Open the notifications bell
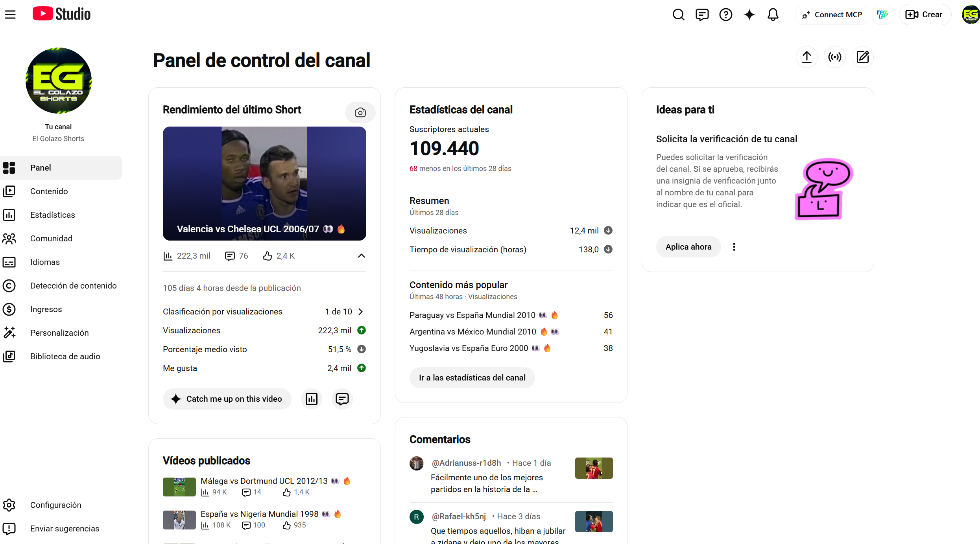Image resolution: width=980 pixels, height=544 pixels. (x=773, y=15)
